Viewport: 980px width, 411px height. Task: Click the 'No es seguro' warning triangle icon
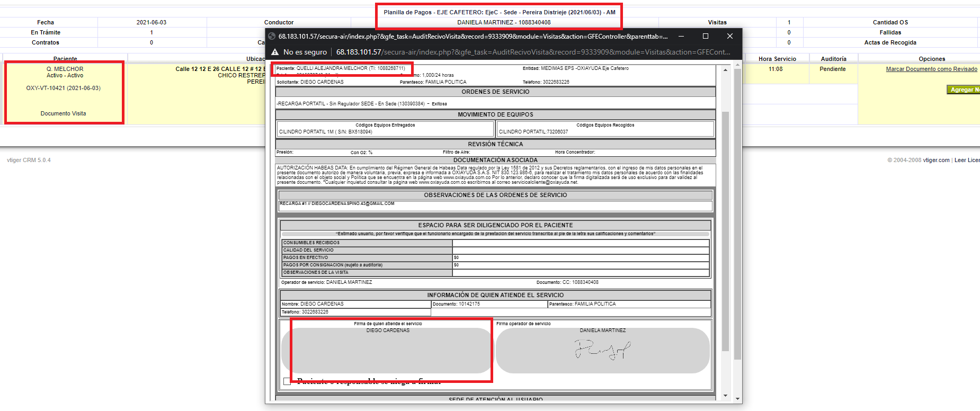coord(275,52)
